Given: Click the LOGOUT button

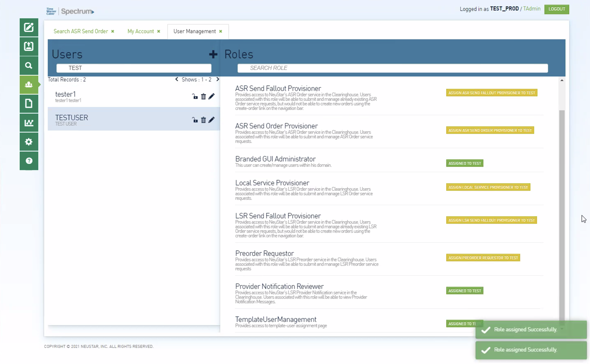Looking at the screenshot, I should click(x=556, y=9).
